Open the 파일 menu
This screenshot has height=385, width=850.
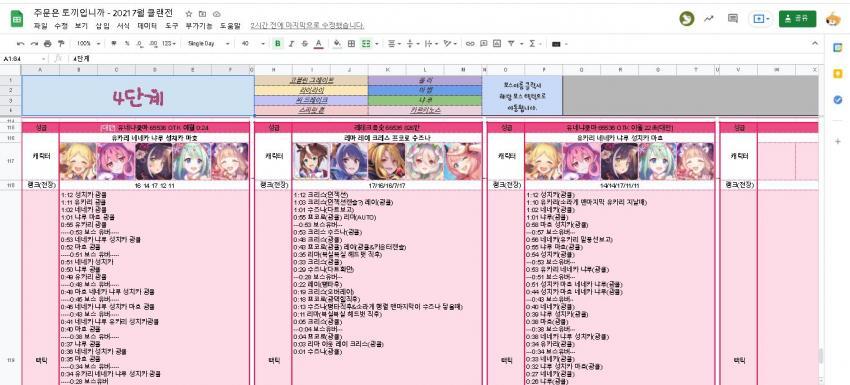coord(40,25)
